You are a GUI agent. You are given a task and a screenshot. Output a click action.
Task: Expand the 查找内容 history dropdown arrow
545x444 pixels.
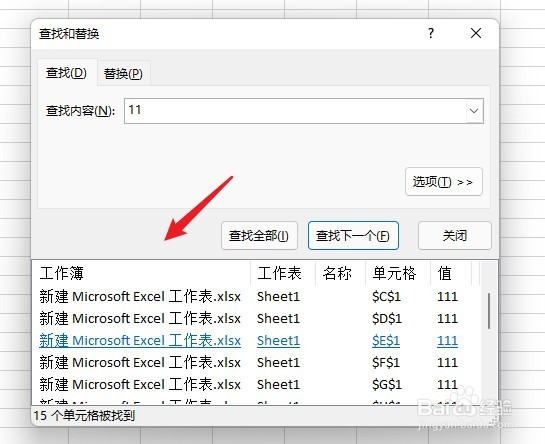point(474,111)
